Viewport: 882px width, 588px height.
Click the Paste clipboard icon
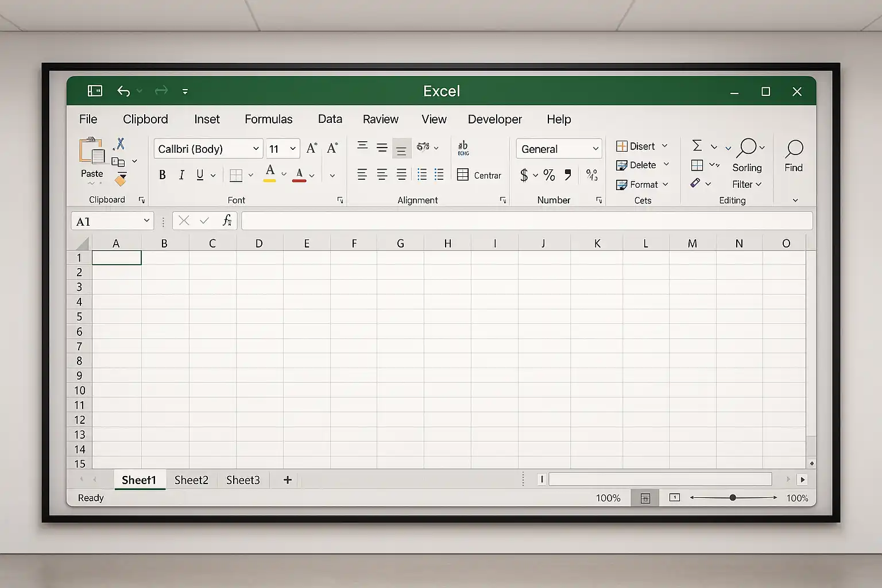[x=92, y=152]
